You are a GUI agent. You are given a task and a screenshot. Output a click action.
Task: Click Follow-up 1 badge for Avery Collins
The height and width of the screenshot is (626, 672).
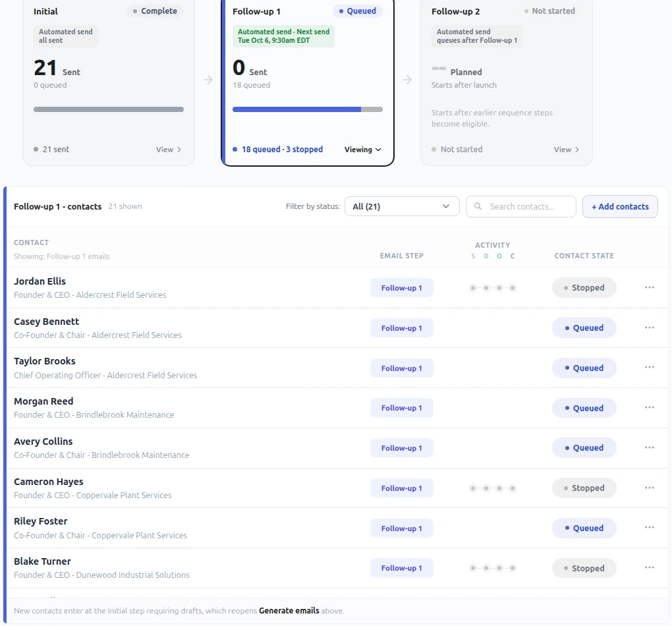[402, 448]
